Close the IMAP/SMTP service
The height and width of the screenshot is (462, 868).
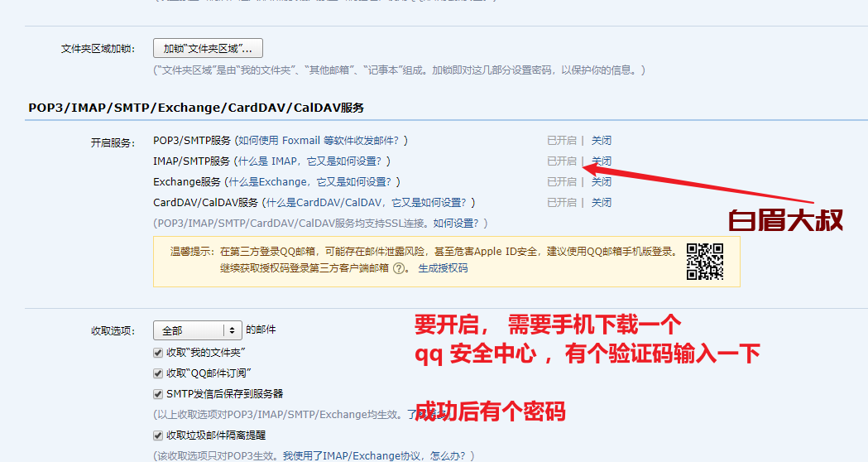[x=602, y=161]
